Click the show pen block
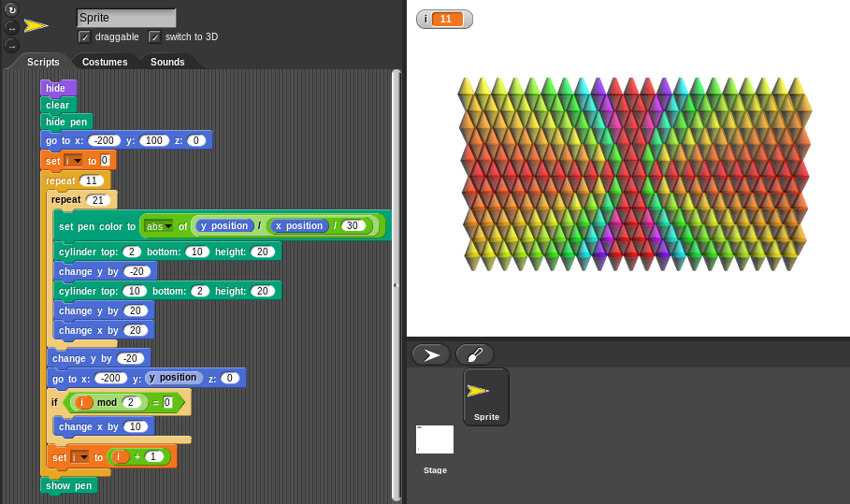The image size is (850, 504). click(x=69, y=485)
